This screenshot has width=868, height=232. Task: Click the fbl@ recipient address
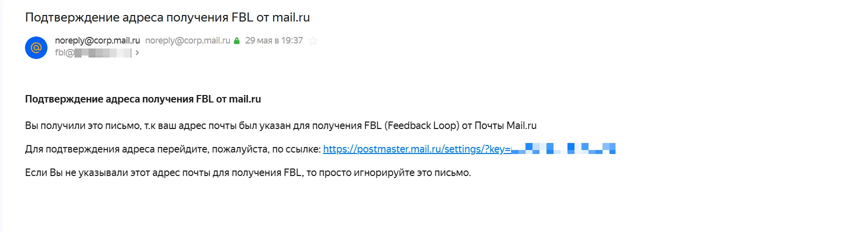click(x=93, y=52)
